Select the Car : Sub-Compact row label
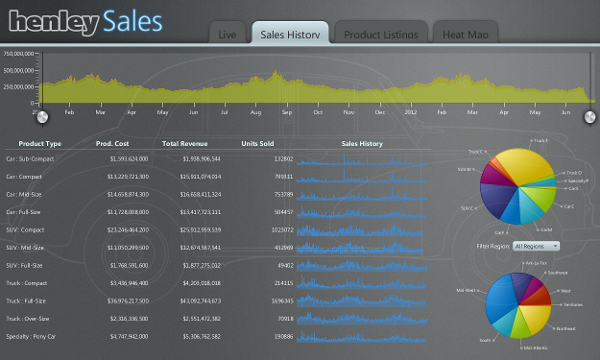This screenshot has height=360, width=600. pyautogui.click(x=30, y=159)
